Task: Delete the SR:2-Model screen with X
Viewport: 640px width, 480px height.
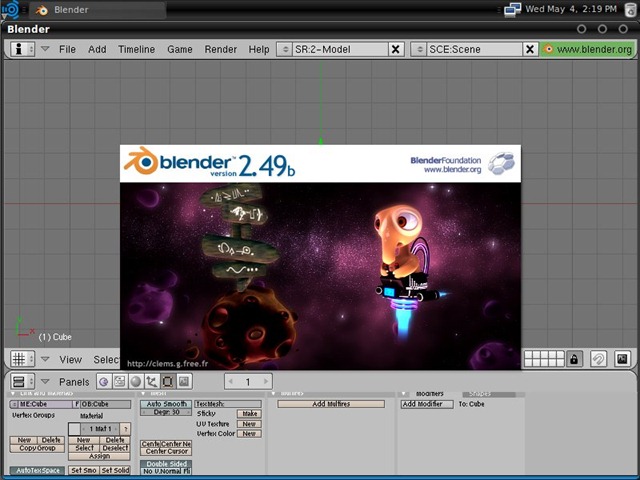Action: click(395, 49)
